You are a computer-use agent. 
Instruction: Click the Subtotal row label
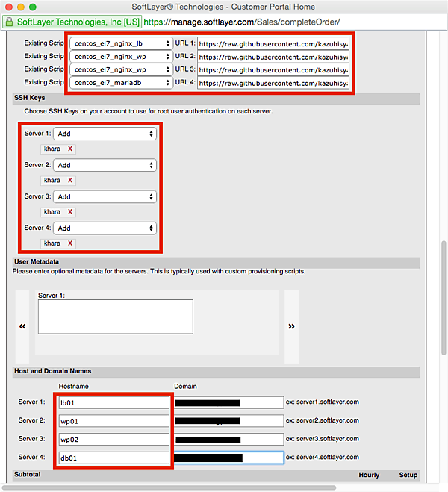coord(28,474)
